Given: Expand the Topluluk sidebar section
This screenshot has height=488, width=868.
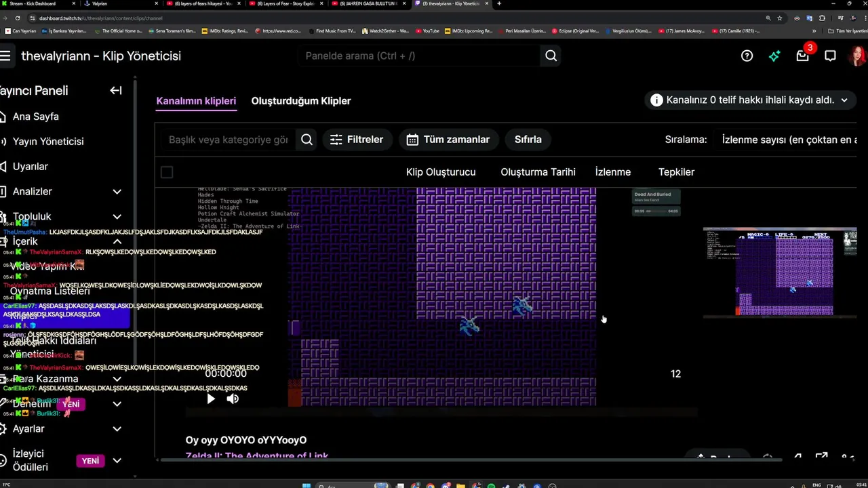Looking at the screenshot, I should (x=117, y=217).
